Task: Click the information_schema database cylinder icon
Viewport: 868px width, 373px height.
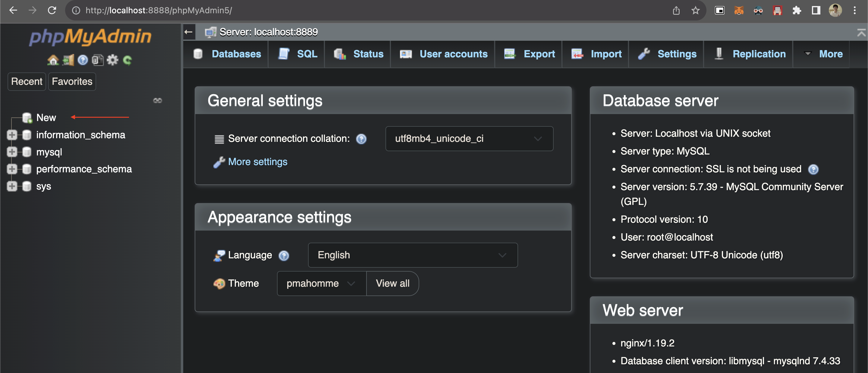Action: (27, 135)
